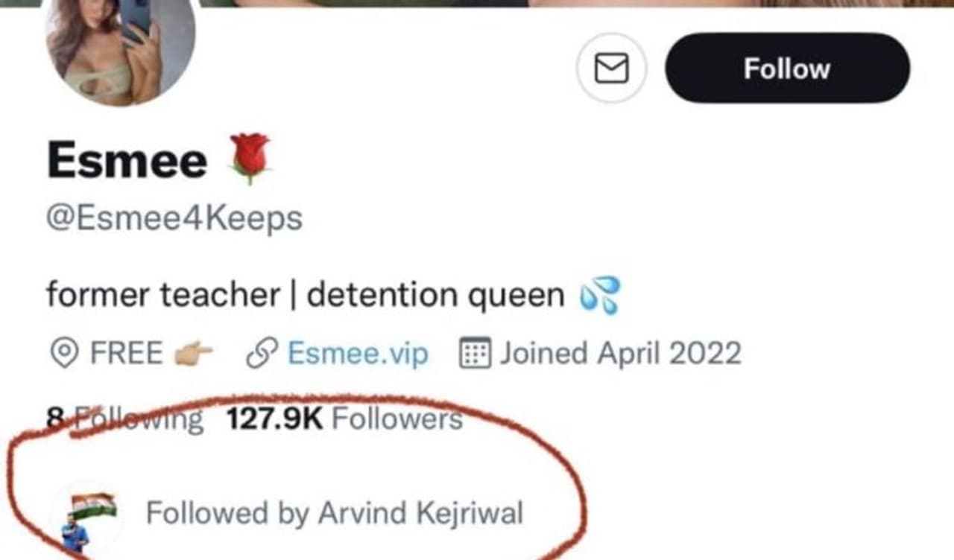Click the water droplets emoji in bio

[x=599, y=296]
